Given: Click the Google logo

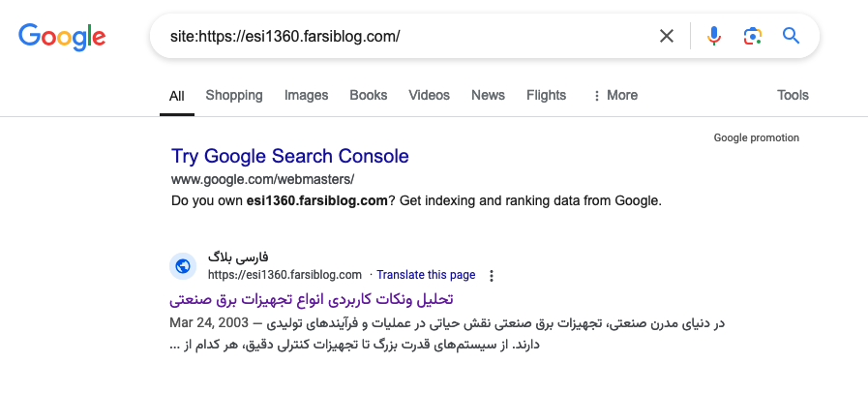Looking at the screenshot, I should click(62, 37).
